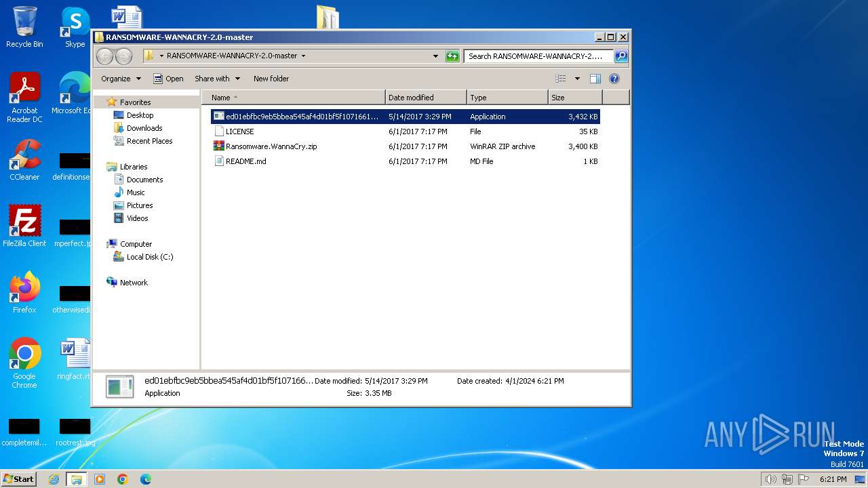Select the README.md file

pos(406,161)
